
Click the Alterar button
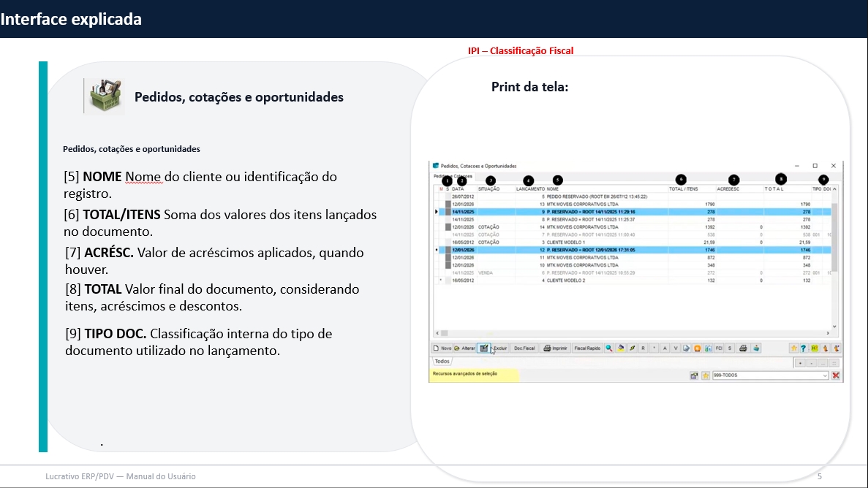[464, 348]
